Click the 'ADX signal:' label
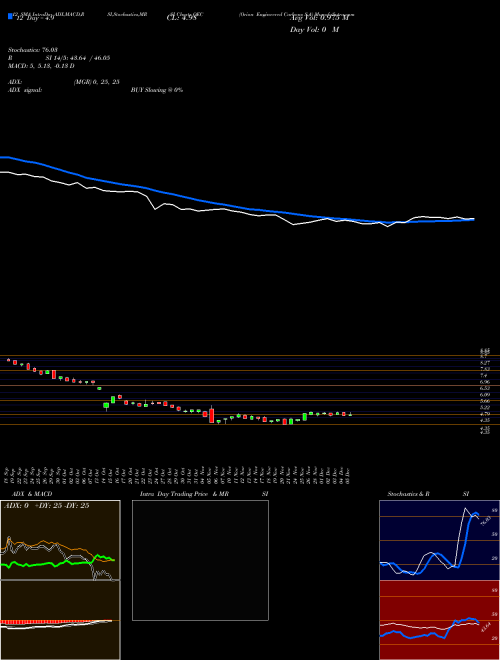Viewport: 500px width, 660px height. pos(25,90)
